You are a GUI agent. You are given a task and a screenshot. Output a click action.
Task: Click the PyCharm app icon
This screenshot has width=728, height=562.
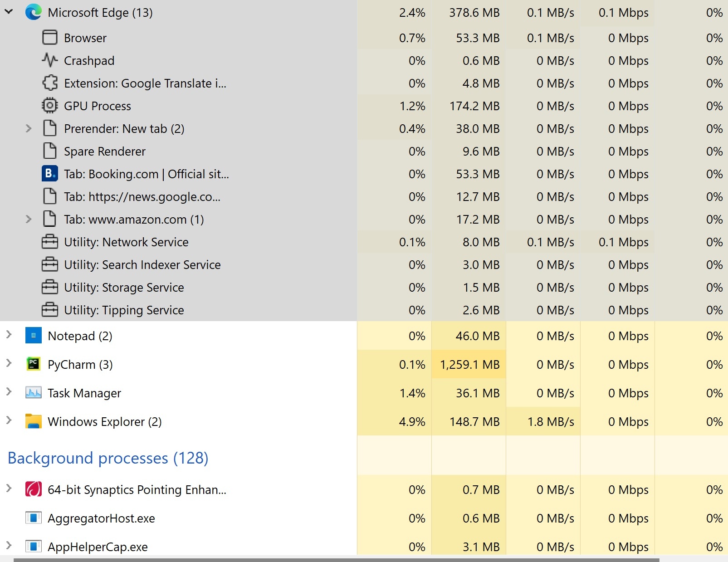(x=33, y=364)
